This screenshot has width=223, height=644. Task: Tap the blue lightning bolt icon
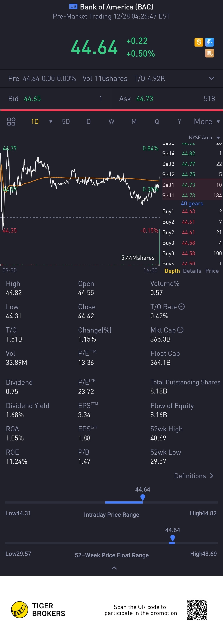click(x=209, y=42)
